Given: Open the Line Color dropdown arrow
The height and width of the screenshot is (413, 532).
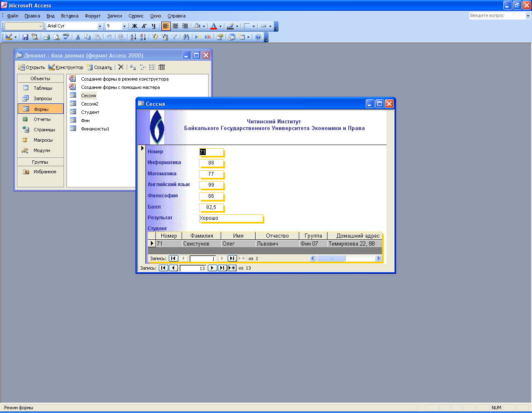Looking at the screenshot, I should 237,26.
